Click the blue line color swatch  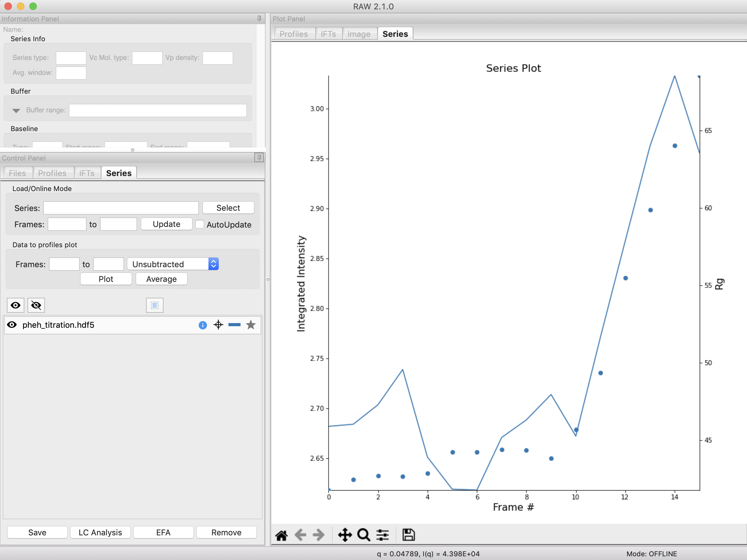tap(234, 325)
